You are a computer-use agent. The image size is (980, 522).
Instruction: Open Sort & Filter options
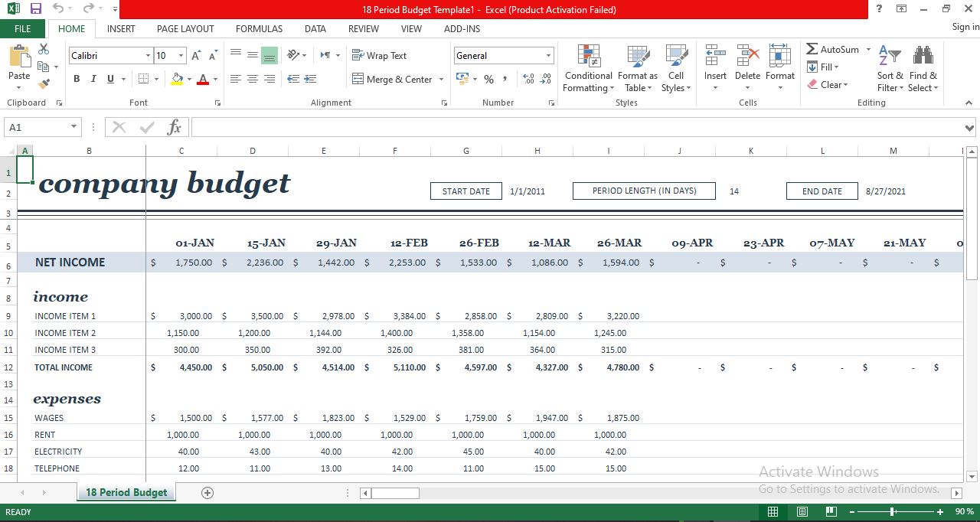tap(890, 69)
